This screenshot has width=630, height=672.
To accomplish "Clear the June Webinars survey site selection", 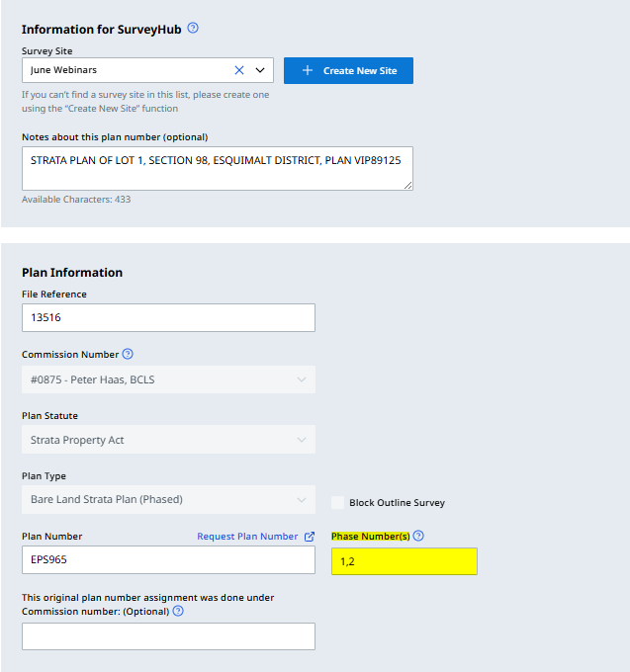I will 238,70.
